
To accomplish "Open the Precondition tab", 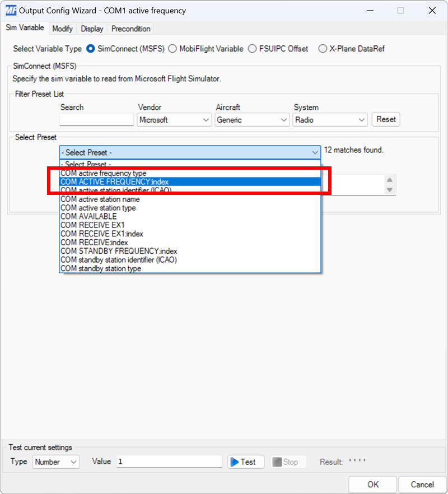I will coord(130,29).
